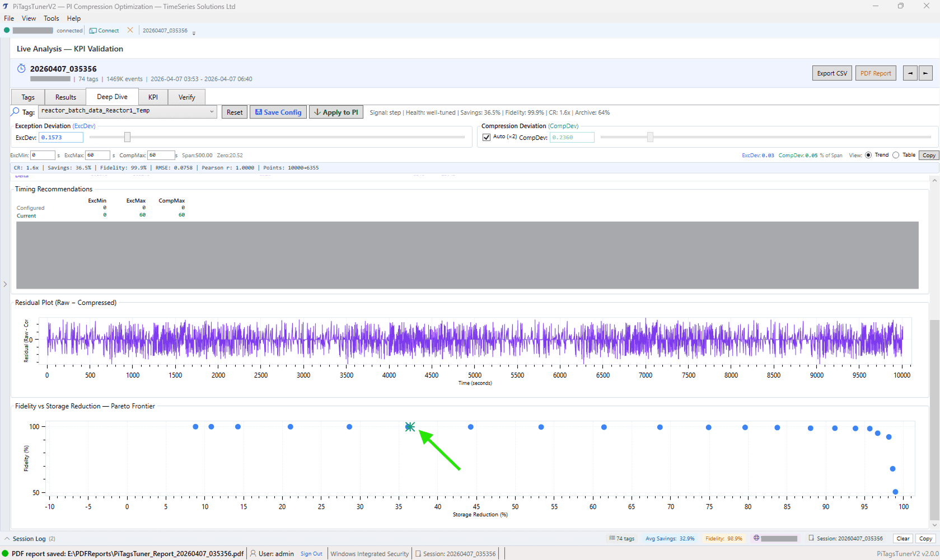Expand the session toolbar overflow arrow

pos(194,33)
